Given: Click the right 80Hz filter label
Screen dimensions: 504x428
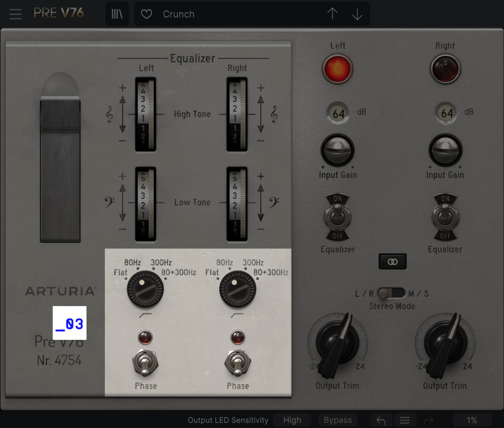Looking at the screenshot, I should tap(224, 262).
